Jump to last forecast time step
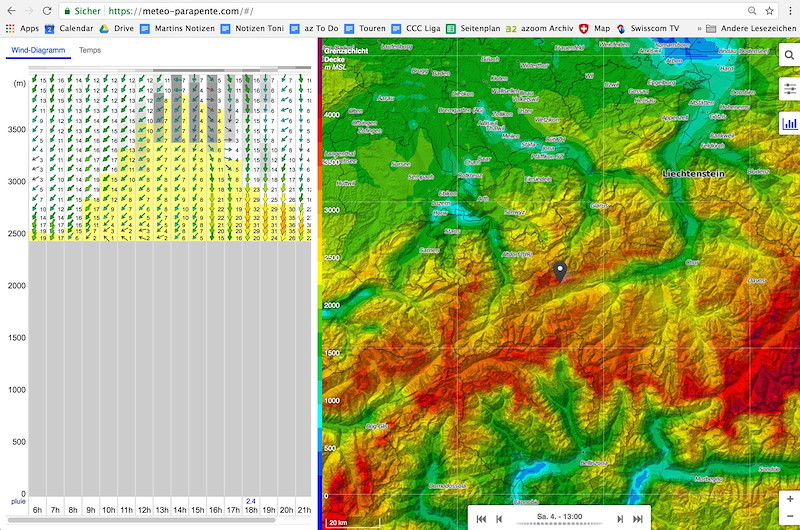800x530 pixels. point(638,519)
